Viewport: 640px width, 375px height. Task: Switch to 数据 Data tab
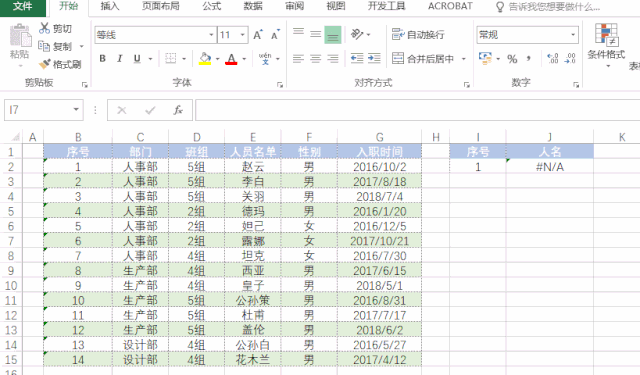click(253, 6)
